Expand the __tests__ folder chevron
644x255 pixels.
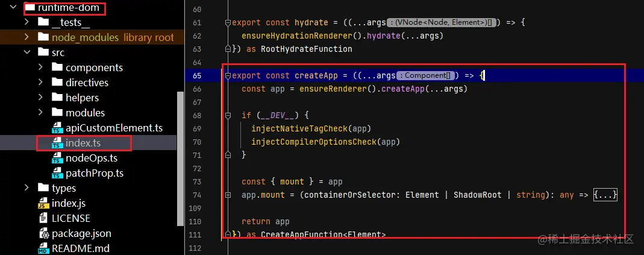pos(27,22)
